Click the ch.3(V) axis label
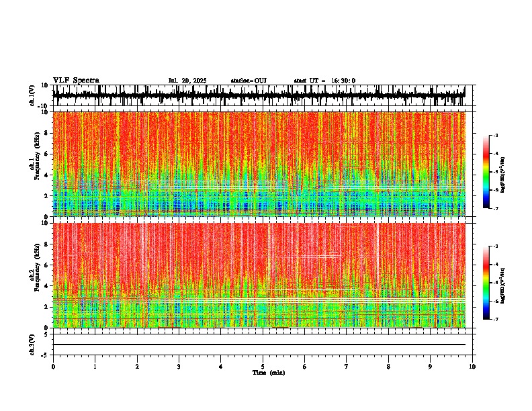The width and height of the screenshot is (532, 411). coord(32,345)
